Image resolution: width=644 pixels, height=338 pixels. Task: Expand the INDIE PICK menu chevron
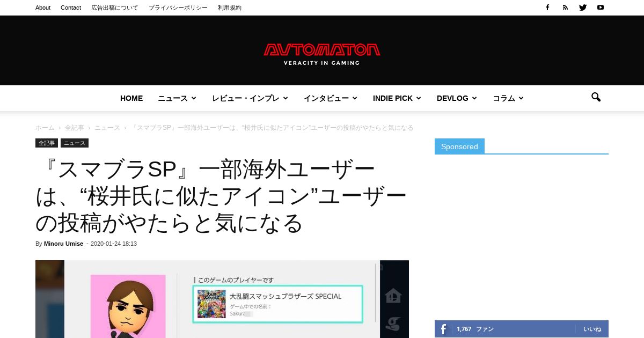coord(419,98)
